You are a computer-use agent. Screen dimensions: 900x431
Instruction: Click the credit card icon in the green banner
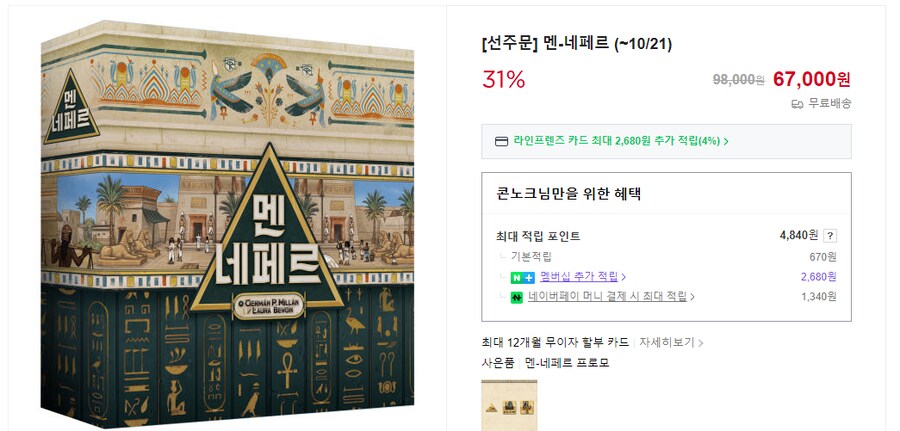tap(502, 141)
